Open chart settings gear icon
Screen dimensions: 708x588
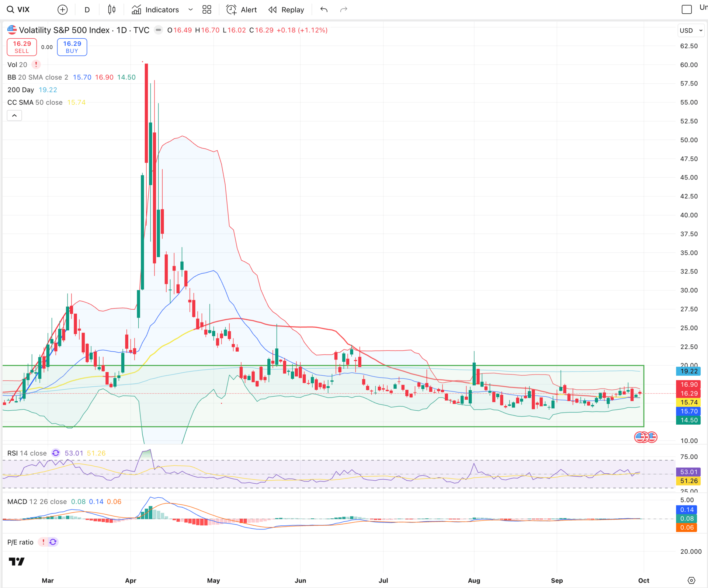691,580
